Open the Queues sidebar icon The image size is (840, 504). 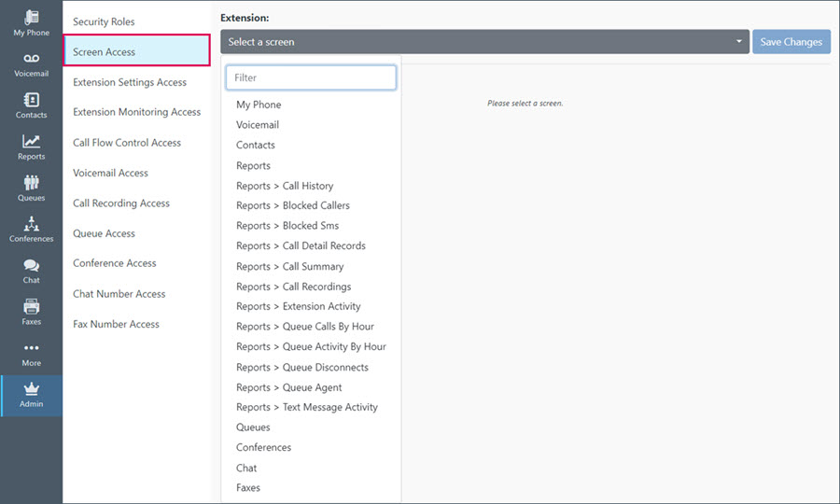pos(31,183)
